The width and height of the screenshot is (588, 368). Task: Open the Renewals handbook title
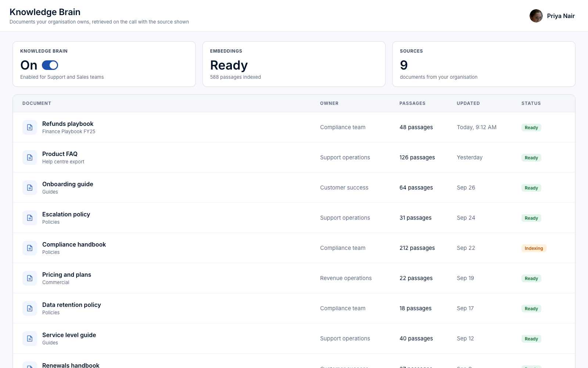pos(71,365)
